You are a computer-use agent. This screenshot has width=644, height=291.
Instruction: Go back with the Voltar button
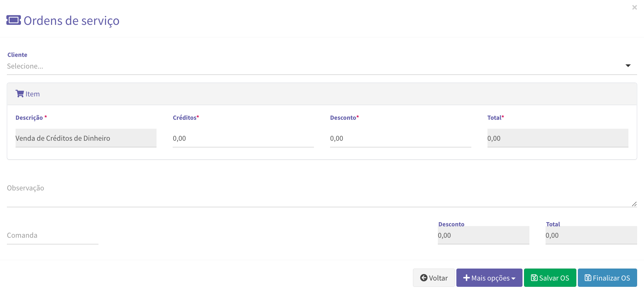(x=434, y=278)
